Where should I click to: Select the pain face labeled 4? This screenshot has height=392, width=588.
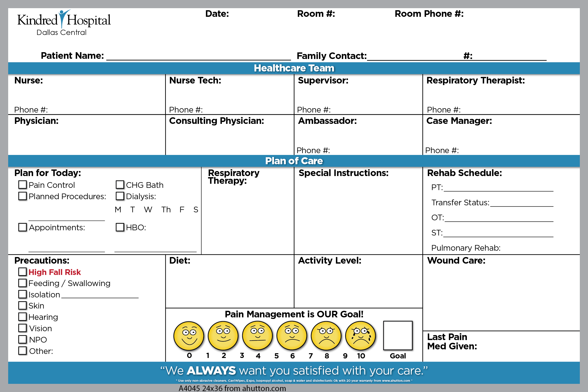257,336
